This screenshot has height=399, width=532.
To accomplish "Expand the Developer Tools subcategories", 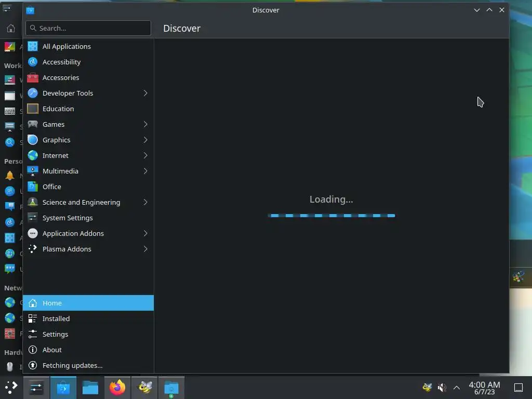I will [145, 93].
